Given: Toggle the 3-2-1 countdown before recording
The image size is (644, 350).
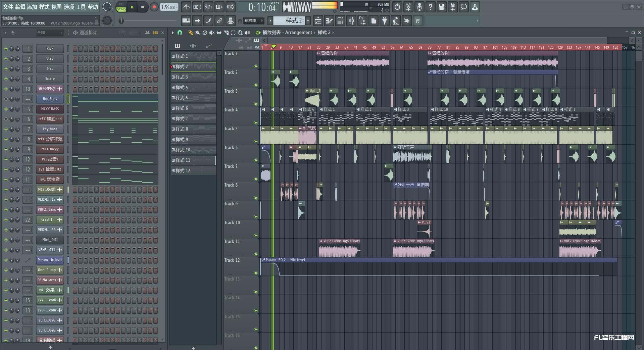Looking at the screenshot, I should tap(208, 7).
